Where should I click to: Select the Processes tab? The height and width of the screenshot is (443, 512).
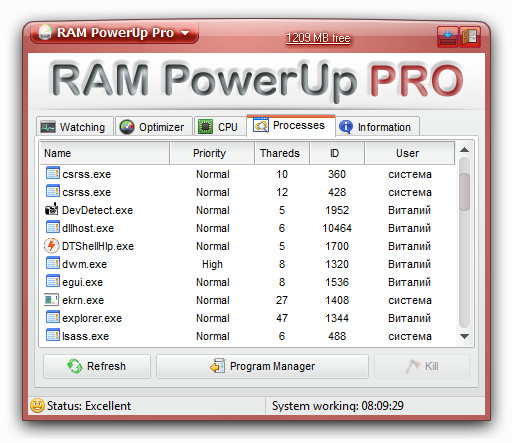[291, 125]
